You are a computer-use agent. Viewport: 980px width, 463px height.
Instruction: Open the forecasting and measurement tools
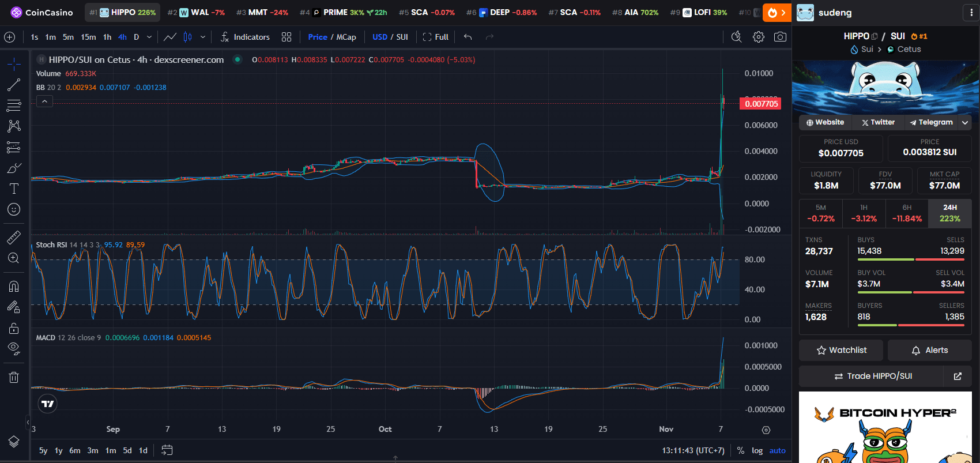tap(14, 147)
